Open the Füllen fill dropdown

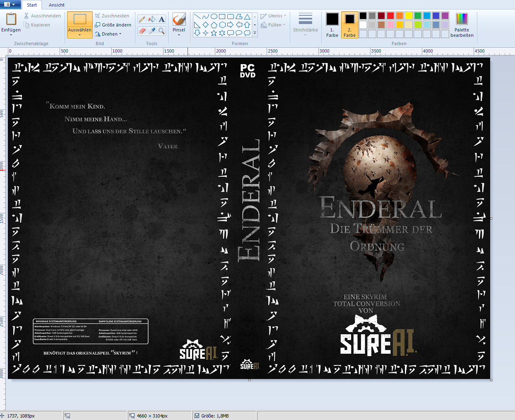coord(274,25)
